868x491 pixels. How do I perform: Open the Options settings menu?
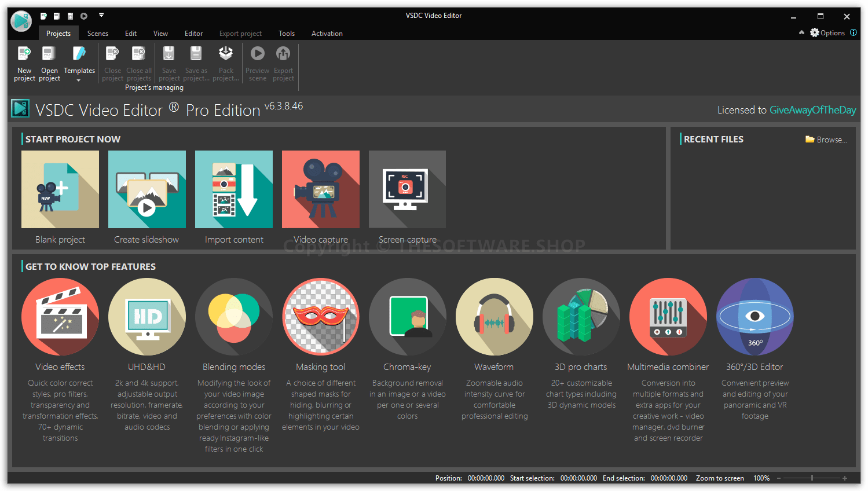tap(827, 33)
